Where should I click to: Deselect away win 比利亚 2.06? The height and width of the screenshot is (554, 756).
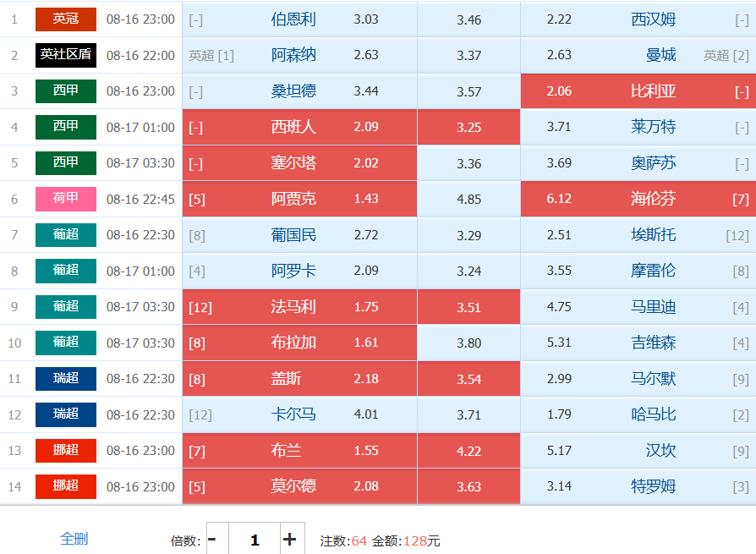coord(638,91)
